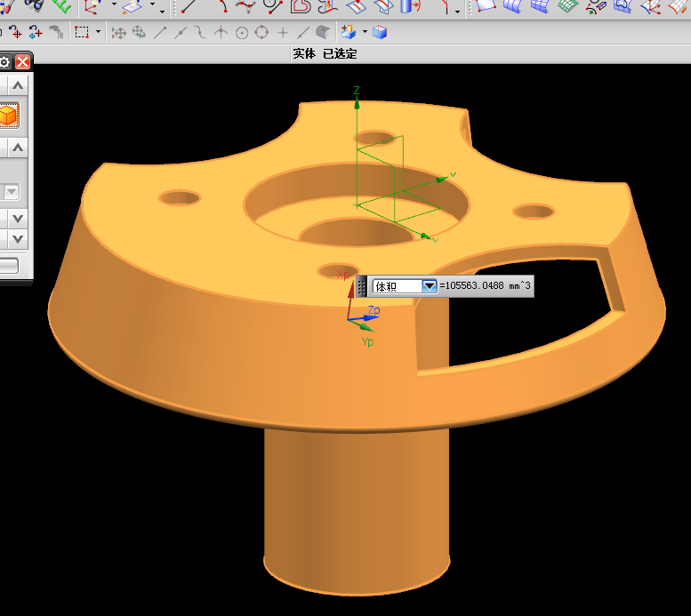Toggle the snap to arc center option
Screen dimensions: 691x616
click(242, 33)
